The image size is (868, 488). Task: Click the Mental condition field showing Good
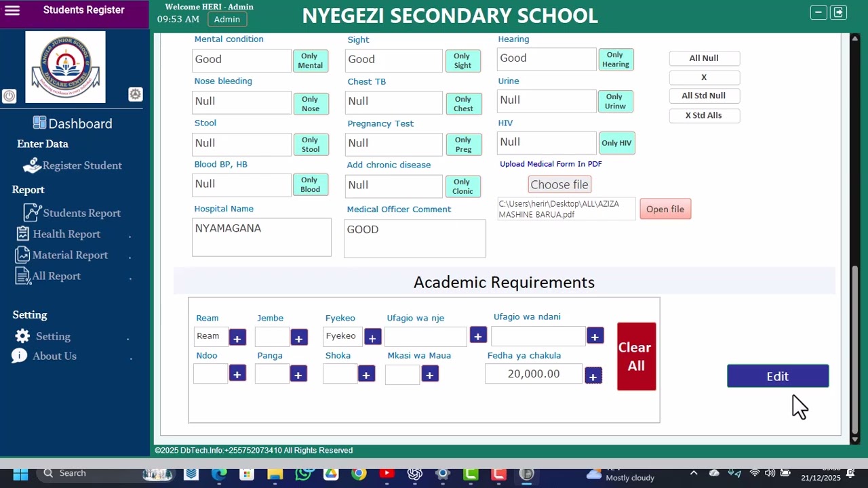[241, 60]
